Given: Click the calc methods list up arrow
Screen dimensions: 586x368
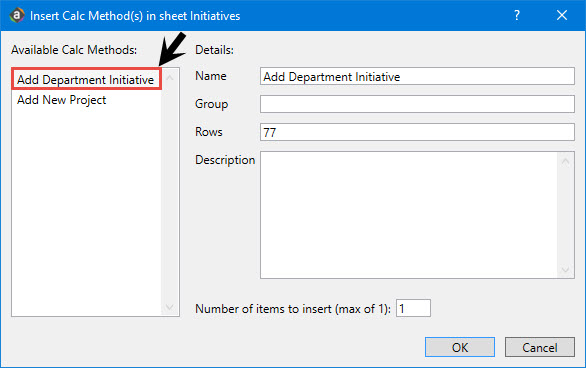Looking at the screenshot, I should 170,77.
